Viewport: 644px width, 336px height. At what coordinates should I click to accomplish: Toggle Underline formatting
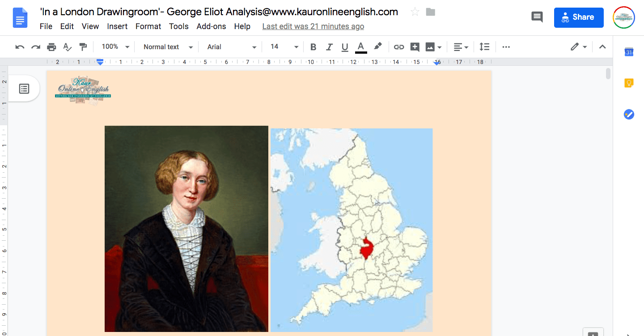pos(345,47)
